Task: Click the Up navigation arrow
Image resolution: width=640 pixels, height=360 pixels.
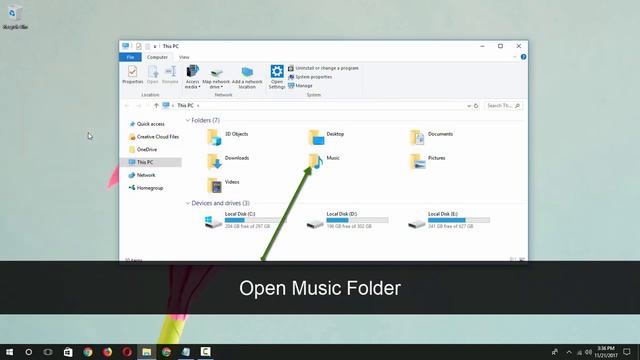Action: click(156, 106)
